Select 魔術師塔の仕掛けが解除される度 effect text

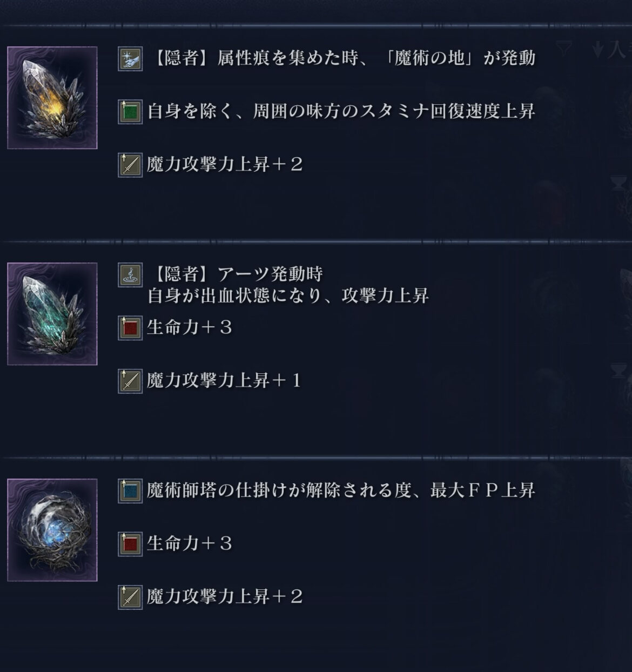pos(279,490)
